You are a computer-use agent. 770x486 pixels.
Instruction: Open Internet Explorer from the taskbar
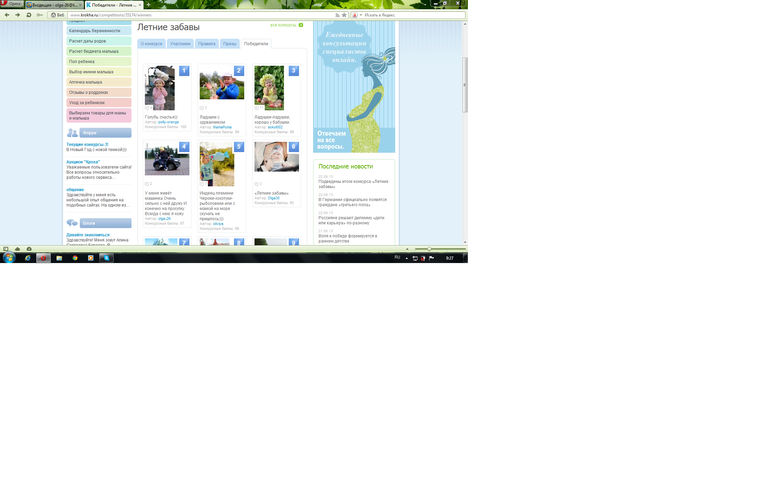click(28, 258)
